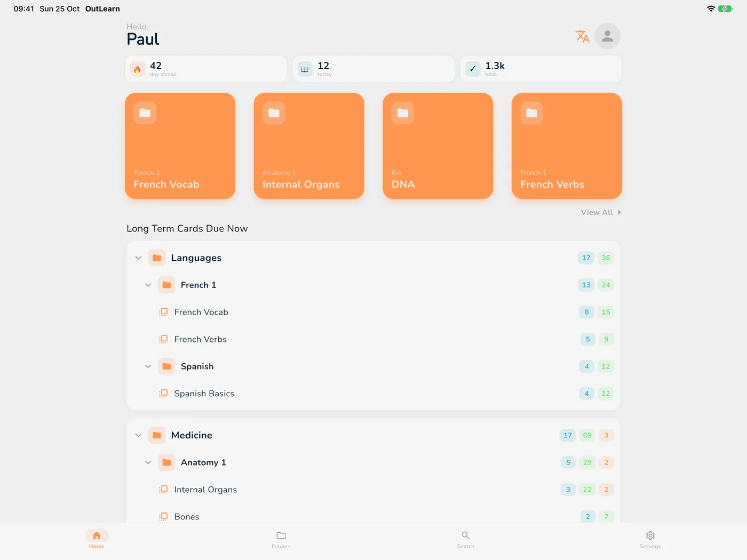This screenshot has height=560, width=747.
Task: Collapse the Languages folder
Action: [x=138, y=258]
